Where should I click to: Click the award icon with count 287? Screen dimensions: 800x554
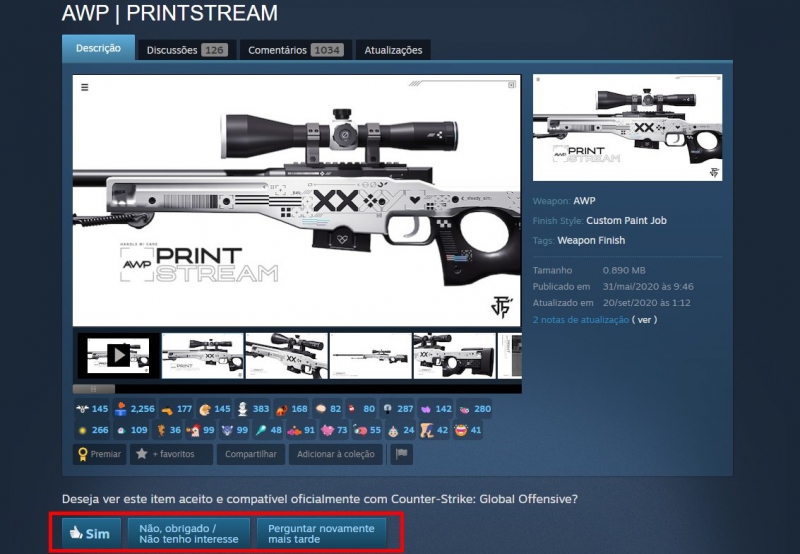click(397, 409)
